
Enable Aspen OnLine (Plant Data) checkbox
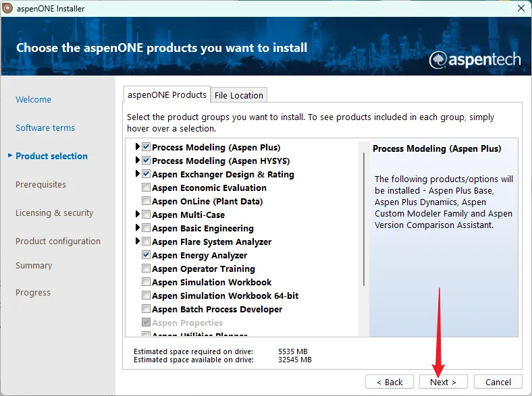146,201
